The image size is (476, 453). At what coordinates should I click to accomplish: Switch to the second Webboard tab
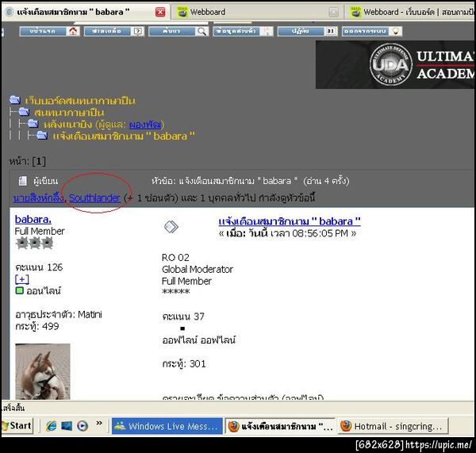(x=258, y=12)
